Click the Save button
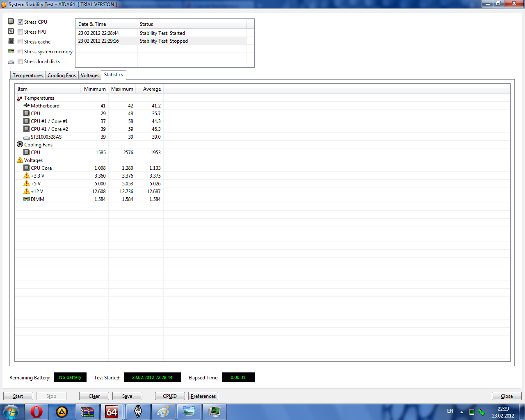This screenshot has height=420, width=525. coord(127,396)
